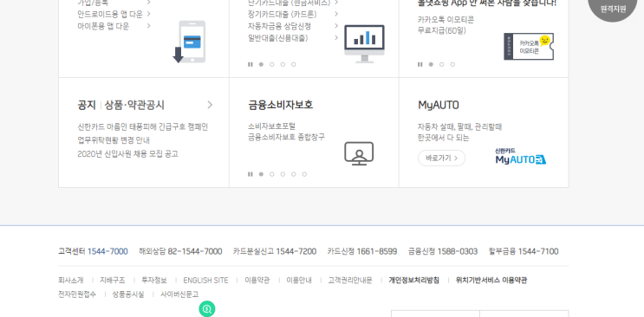The height and width of the screenshot is (317, 644).
Task: Click 카드신청 1661-8599 text
Action: coord(361,251)
